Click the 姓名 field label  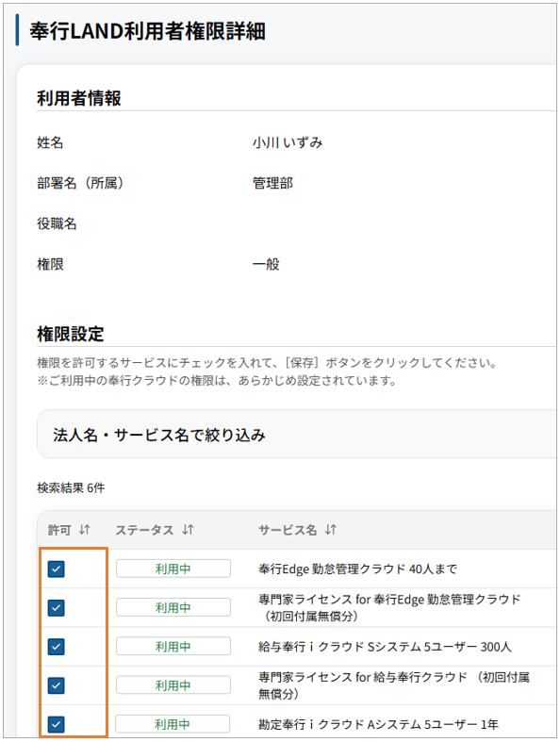coord(50,142)
